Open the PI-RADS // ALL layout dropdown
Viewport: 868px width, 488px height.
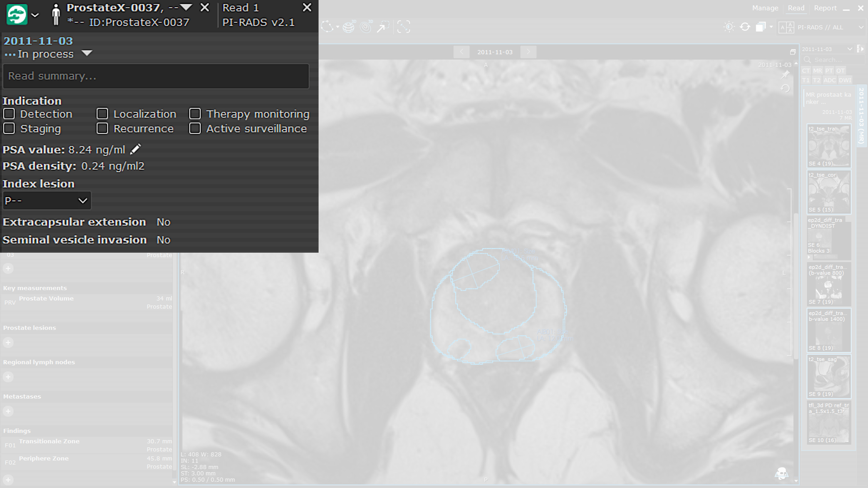[821, 27]
